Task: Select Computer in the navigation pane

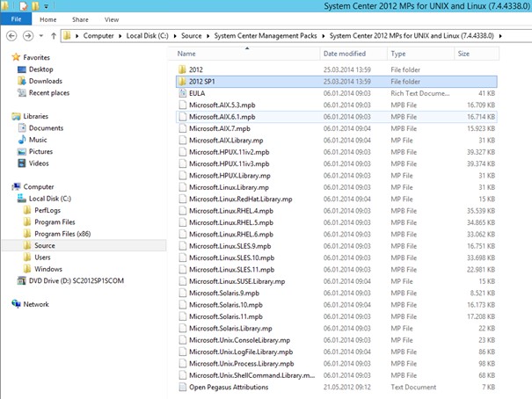Action: [33, 187]
